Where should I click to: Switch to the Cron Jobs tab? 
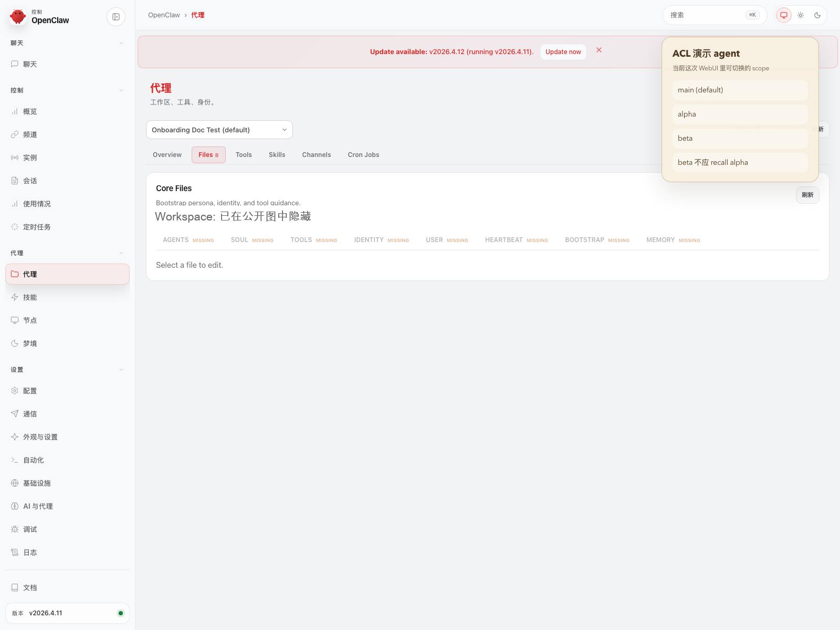tap(363, 155)
